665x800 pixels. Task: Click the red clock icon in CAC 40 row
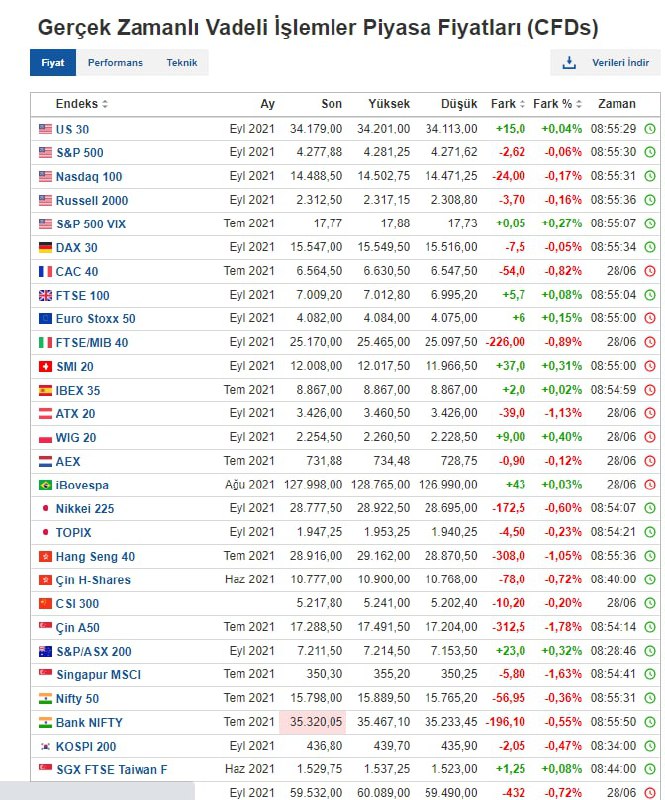(650, 271)
